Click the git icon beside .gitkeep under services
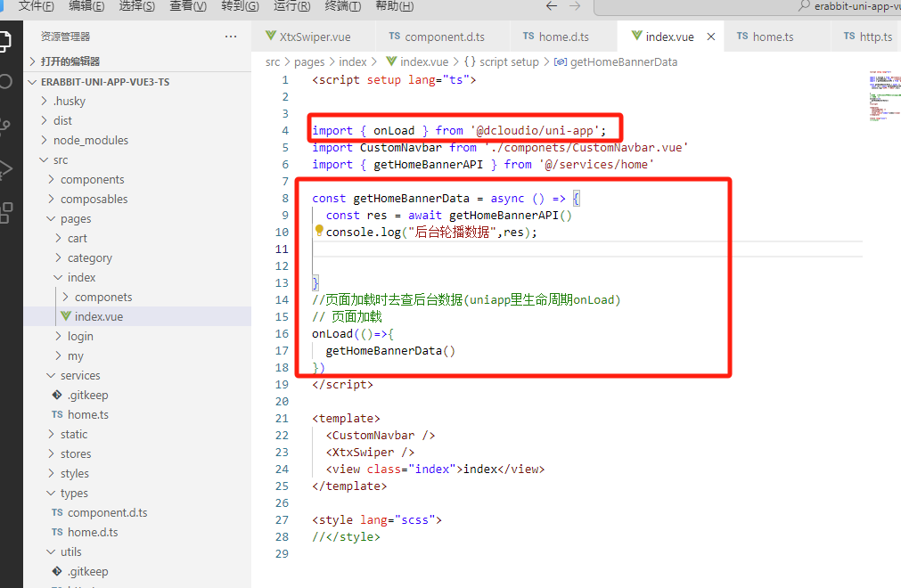The image size is (901, 588). click(57, 395)
